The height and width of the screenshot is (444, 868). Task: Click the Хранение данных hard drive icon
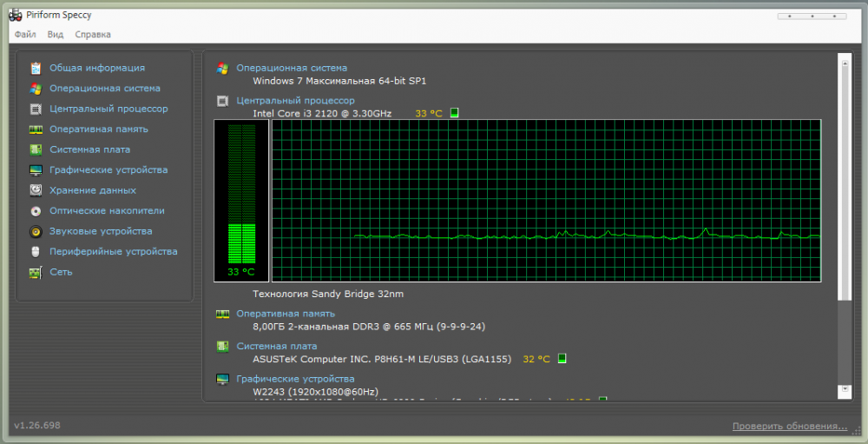[x=36, y=190]
